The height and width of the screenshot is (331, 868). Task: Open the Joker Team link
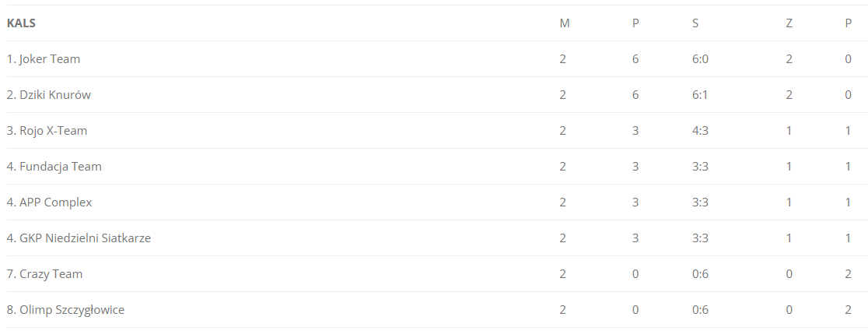(49, 59)
